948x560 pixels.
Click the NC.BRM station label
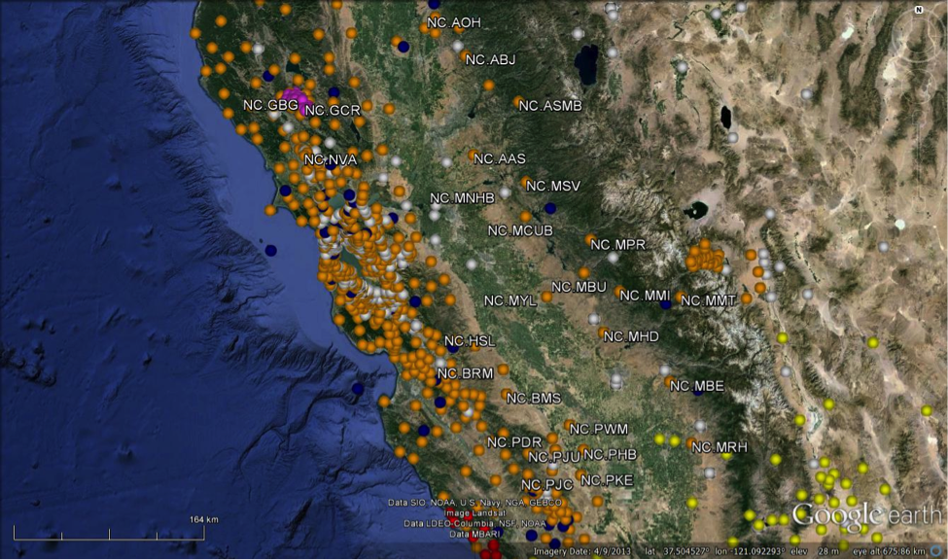(x=466, y=373)
